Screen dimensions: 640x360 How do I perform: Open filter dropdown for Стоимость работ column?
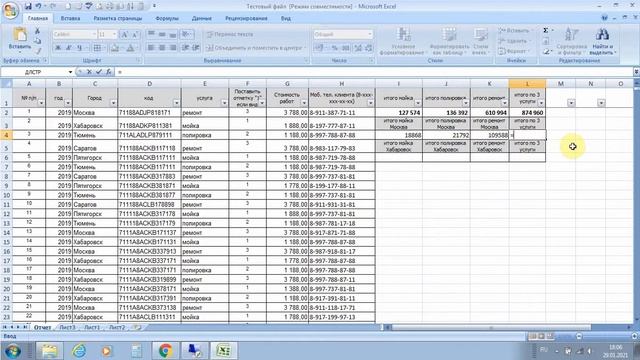point(304,103)
